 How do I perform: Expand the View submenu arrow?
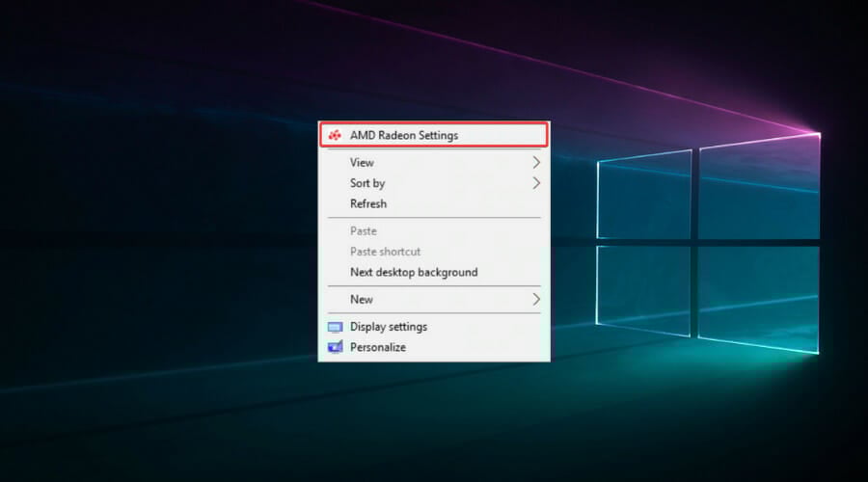tap(536, 162)
